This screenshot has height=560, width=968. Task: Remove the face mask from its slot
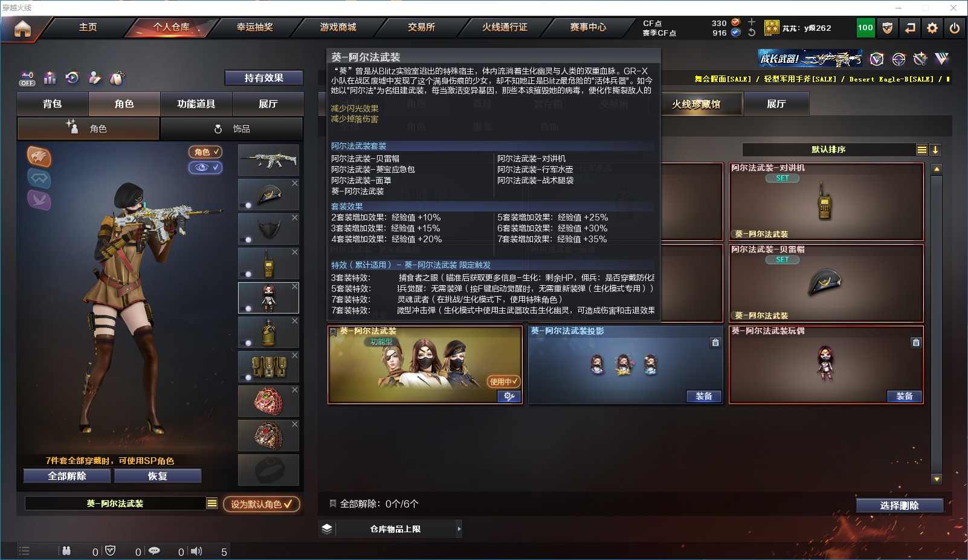coord(295,217)
